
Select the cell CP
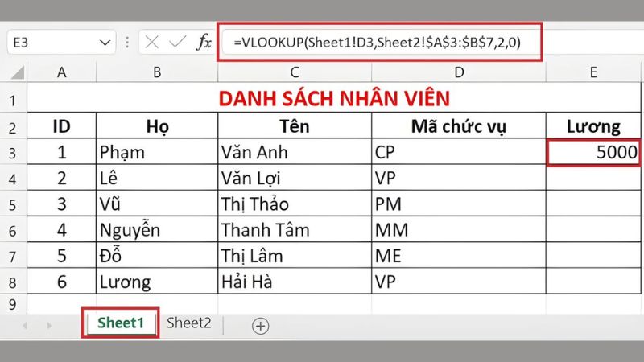tap(459, 152)
